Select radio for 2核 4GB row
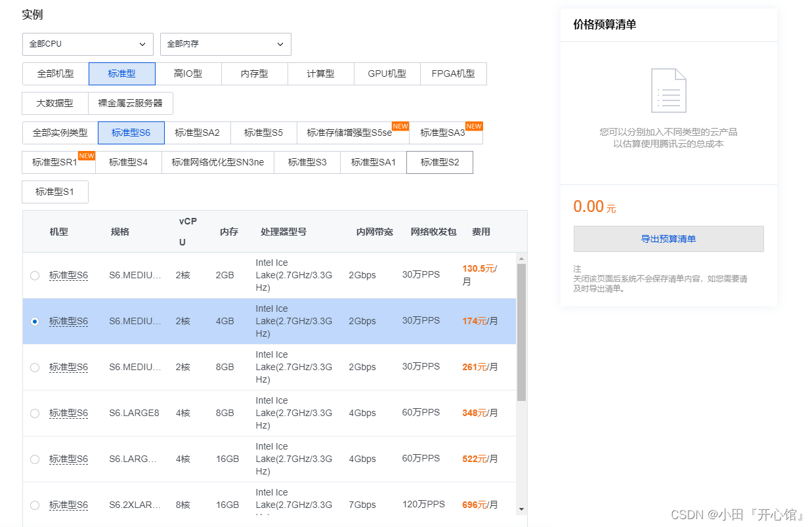Screen dimensions: 812x527 point(35,322)
